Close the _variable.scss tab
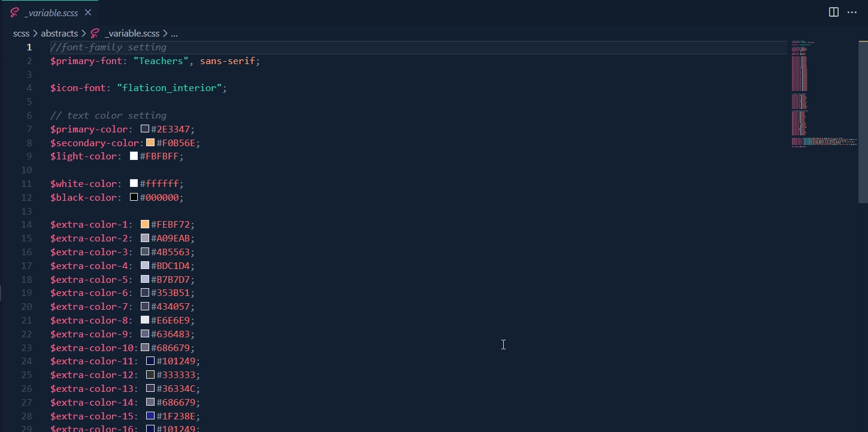868x432 pixels. [x=88, y=13]
